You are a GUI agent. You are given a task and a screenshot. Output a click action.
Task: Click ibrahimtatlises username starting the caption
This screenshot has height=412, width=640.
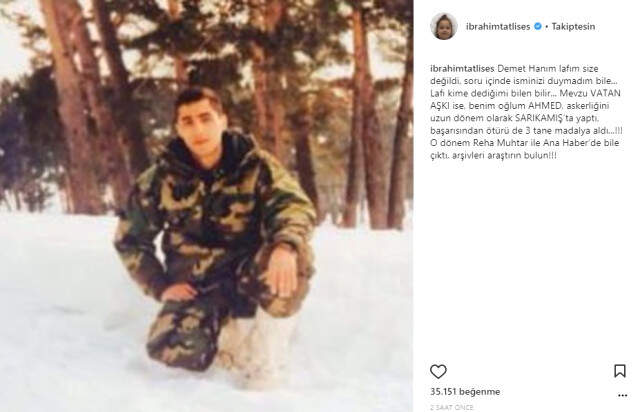tap(462, 69)
